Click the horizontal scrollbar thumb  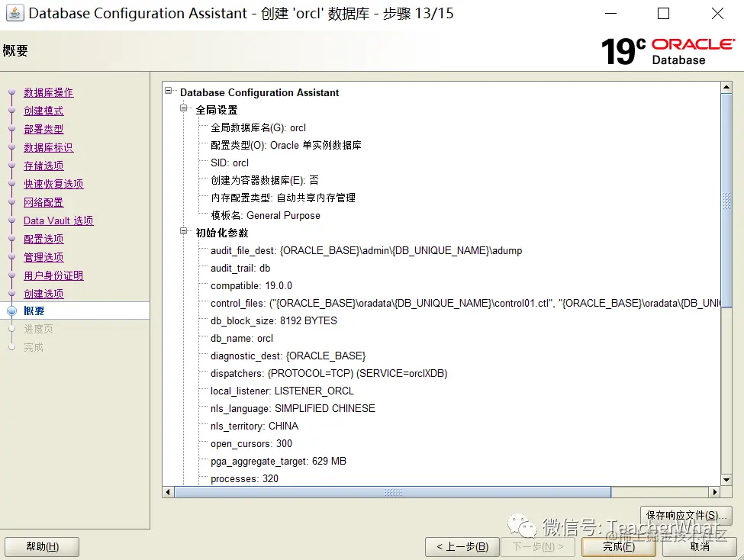click(x=393, y=492)
